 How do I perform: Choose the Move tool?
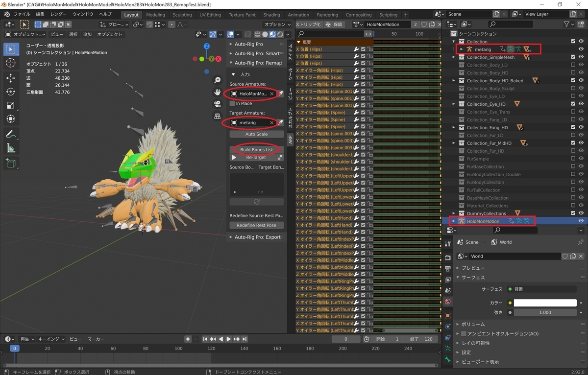pos(11,78)
